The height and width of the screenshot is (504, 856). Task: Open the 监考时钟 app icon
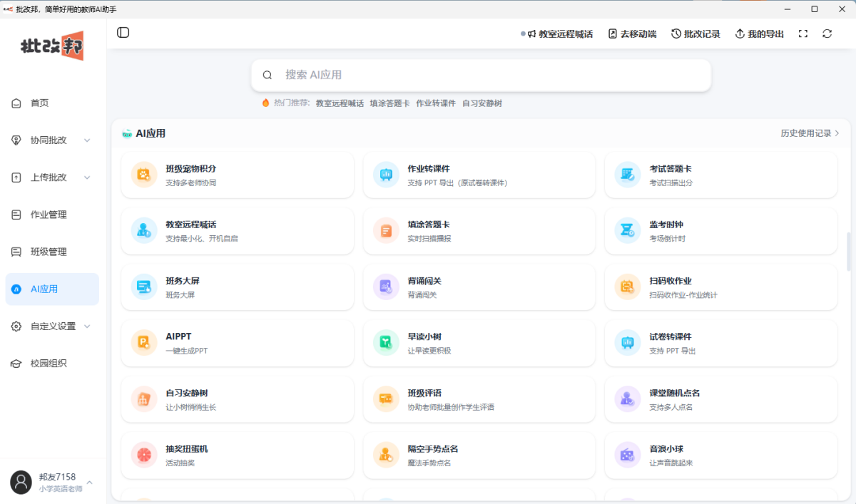(628, 230)
